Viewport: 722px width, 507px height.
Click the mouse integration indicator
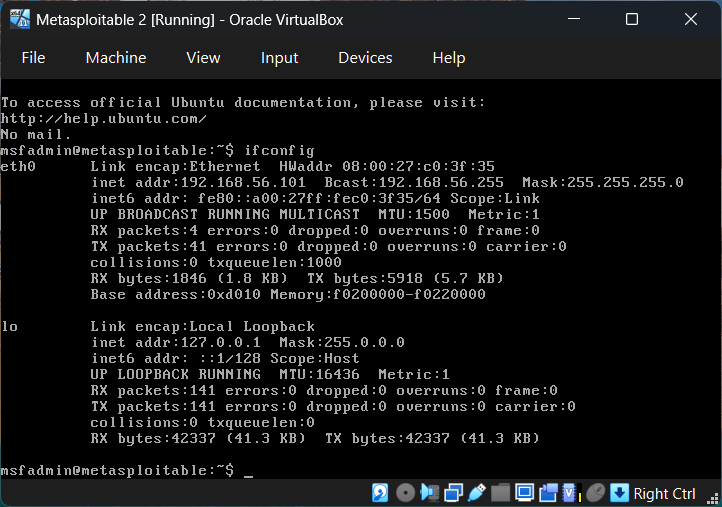pyautogui.click(x=595, y=493)
